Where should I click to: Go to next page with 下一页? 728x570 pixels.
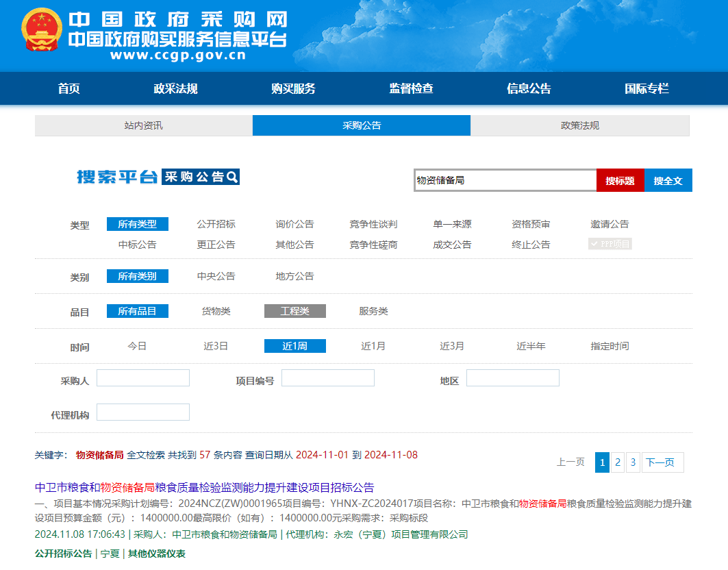pos(662,462)
